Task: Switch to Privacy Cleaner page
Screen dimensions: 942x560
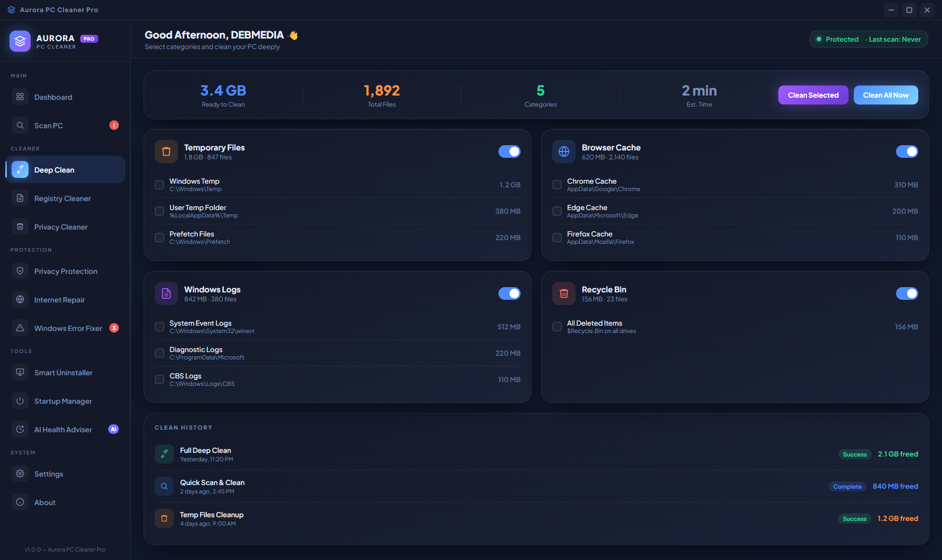Action: click(x=65, y=227)
